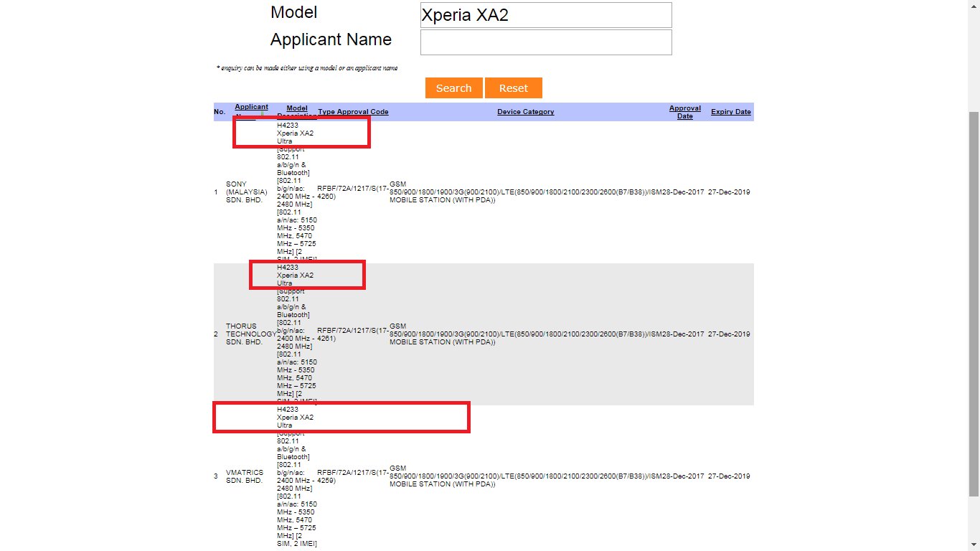Click the No. column header
980x551 pixels.
click(x=220, y=112)
